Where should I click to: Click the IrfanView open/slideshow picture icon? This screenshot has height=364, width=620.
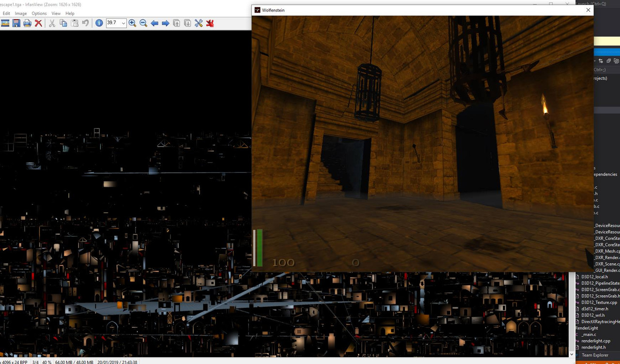pos(5,23)
